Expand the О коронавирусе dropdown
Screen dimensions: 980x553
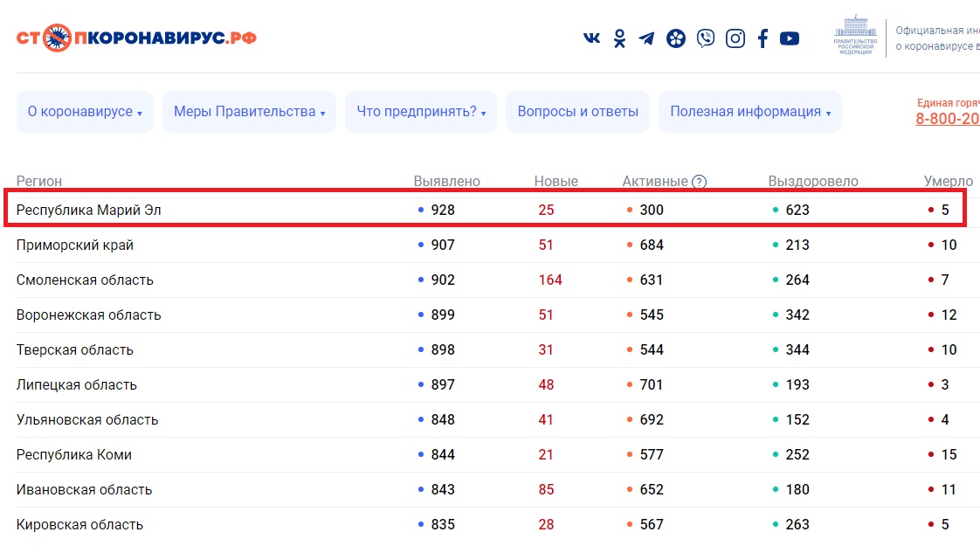coord(85,112)
